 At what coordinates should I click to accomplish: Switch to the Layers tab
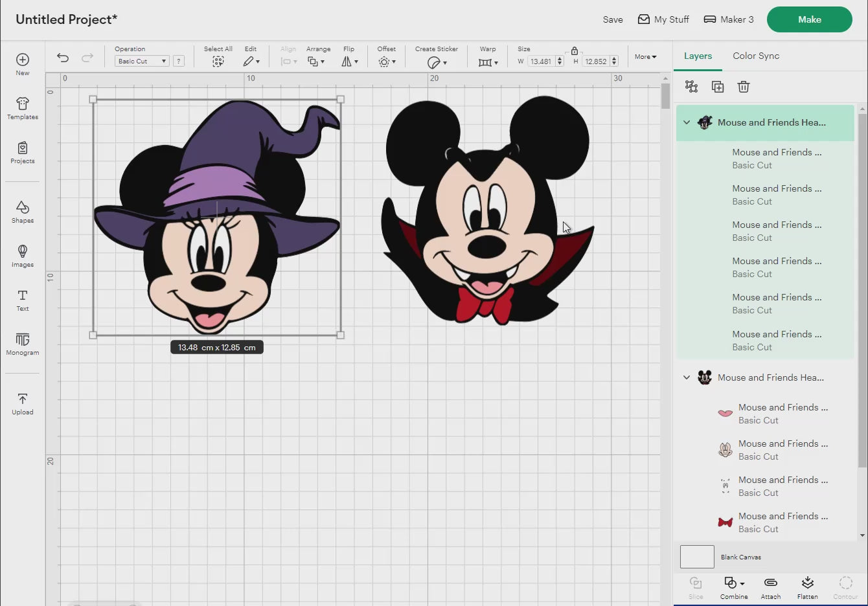point(698,56)
